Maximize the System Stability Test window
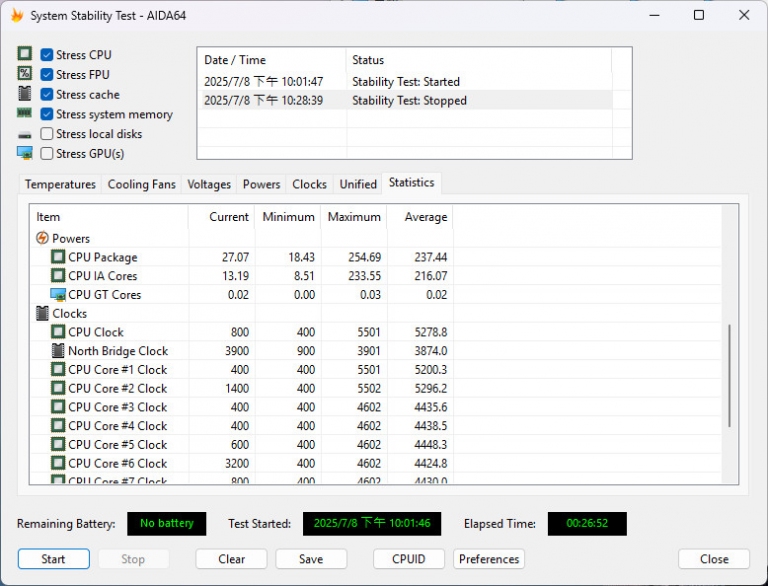This screenshot has width=768, height=586. coord(699,15)
